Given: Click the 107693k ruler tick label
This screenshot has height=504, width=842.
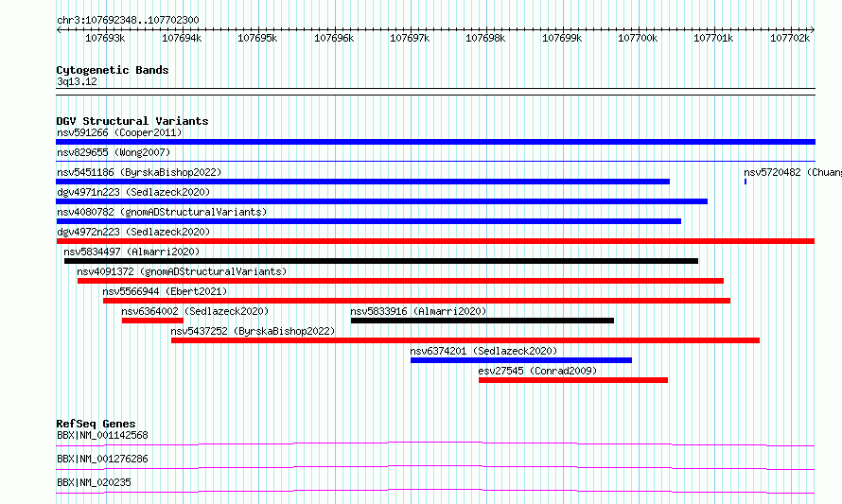Looking at the screenshot, I should point(105,38).
